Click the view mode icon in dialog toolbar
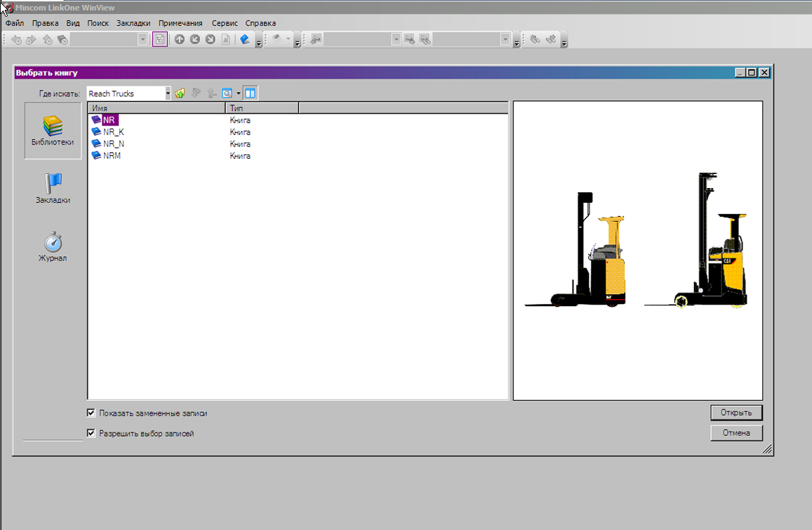 (227, 93)
